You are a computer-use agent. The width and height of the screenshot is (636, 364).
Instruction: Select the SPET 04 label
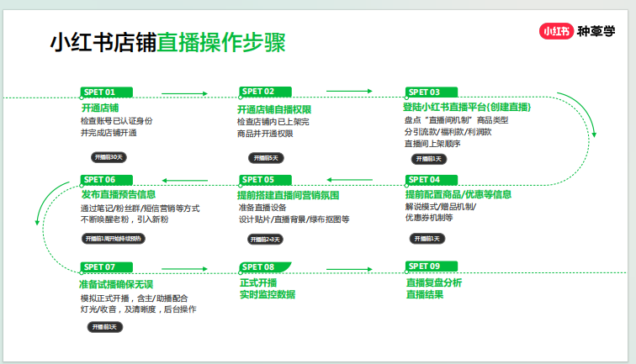click(x=432, y=180)
